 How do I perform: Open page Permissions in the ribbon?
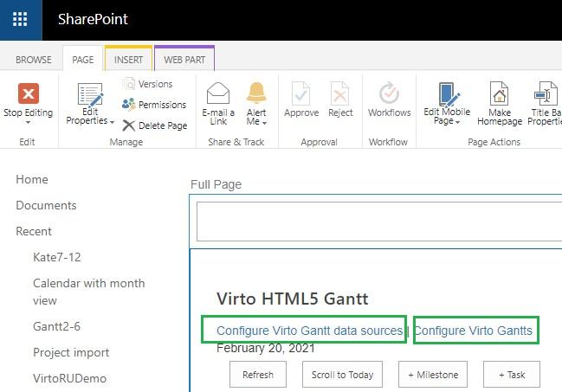point(154,105)
